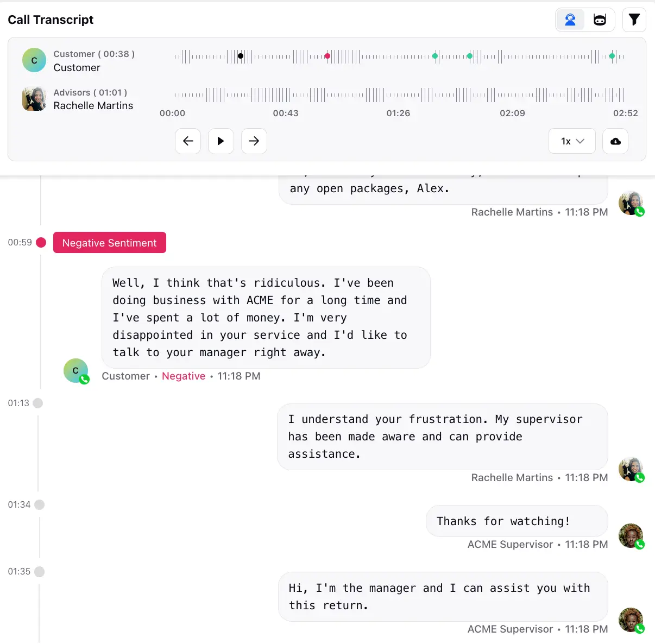Viewport: 655px width, 644px height.
Task: Click the second green marker on customer waveform
Action: click(470, 56)
